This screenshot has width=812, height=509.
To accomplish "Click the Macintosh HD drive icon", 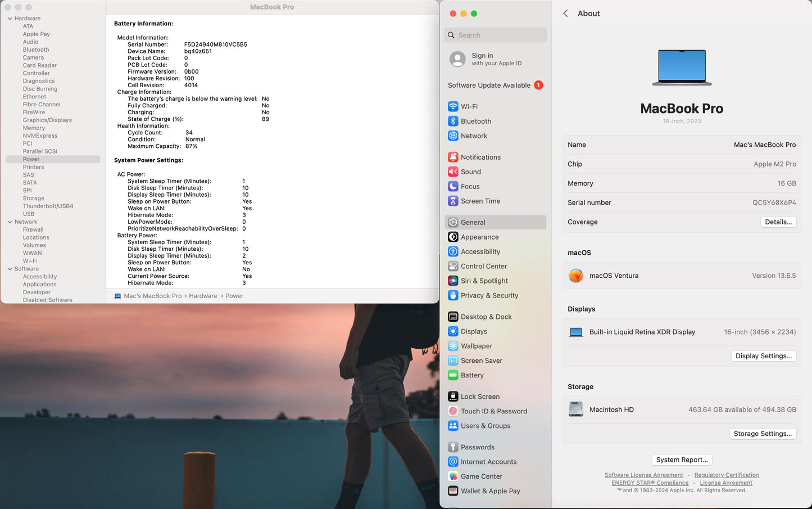I will coord(576,409).
